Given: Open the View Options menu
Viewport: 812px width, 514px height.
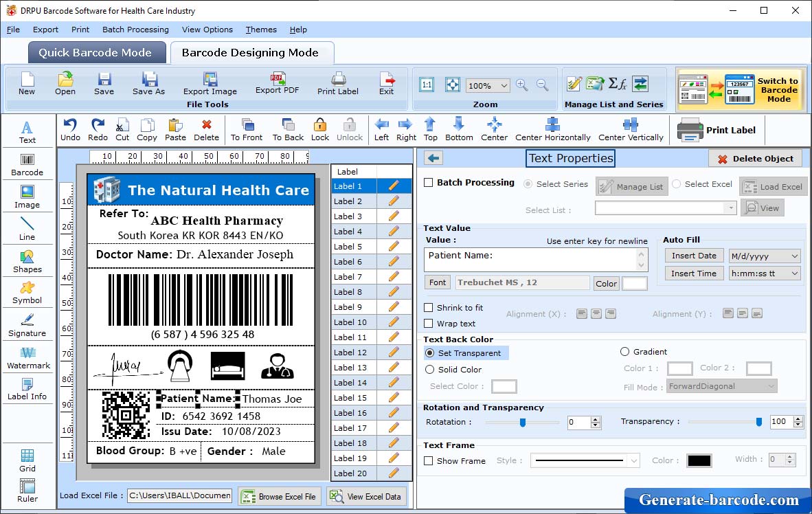Looking at the screenshot, I should (x=207, y=30).
